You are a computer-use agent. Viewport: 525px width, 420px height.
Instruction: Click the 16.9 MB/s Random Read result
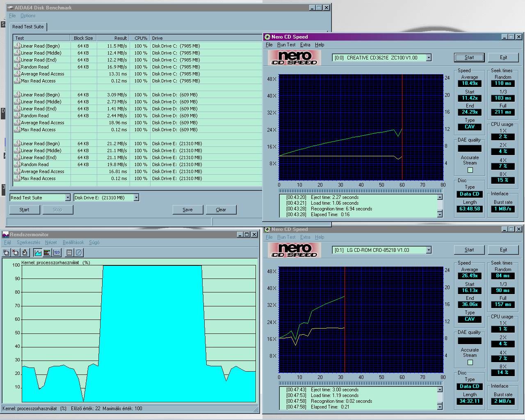(117, 67)
